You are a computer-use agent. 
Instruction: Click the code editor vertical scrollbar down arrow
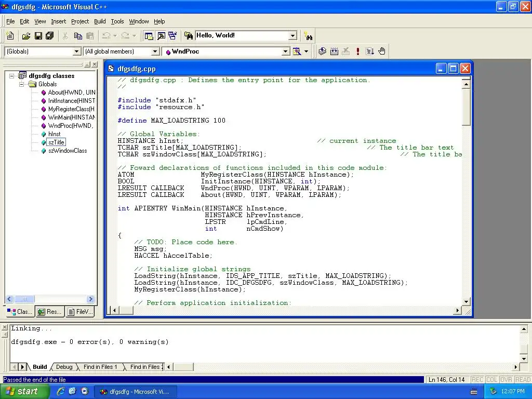466,301
